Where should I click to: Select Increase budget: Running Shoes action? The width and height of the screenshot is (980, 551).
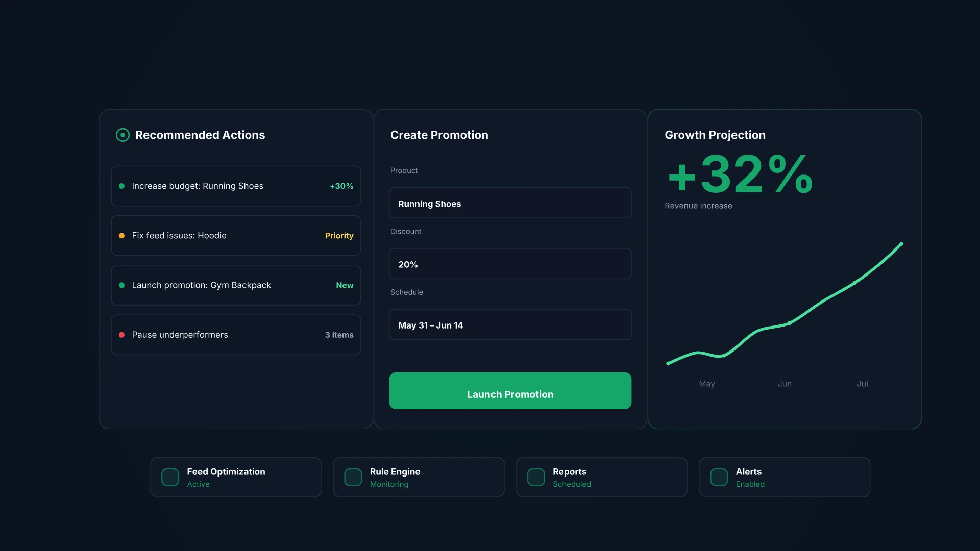(x=236, y=186)
